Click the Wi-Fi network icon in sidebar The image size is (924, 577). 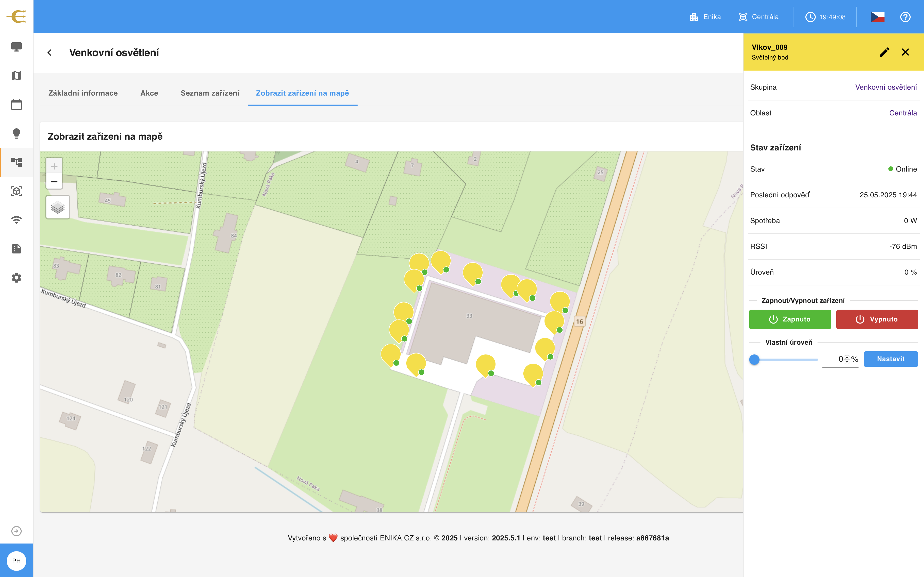[x=16, y=220]
